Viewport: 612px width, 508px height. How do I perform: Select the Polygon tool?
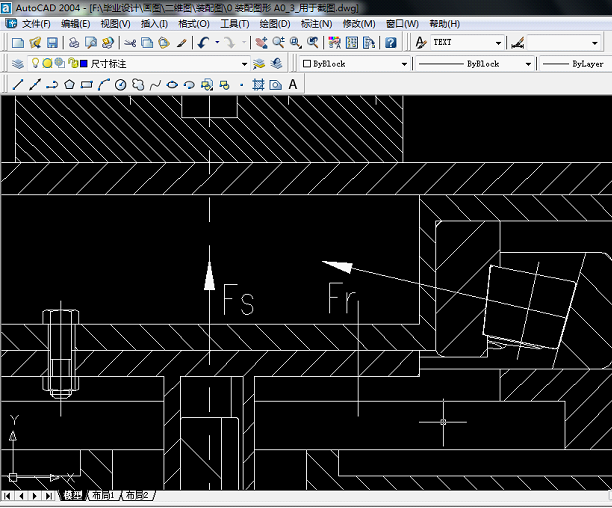pos(69,84)
